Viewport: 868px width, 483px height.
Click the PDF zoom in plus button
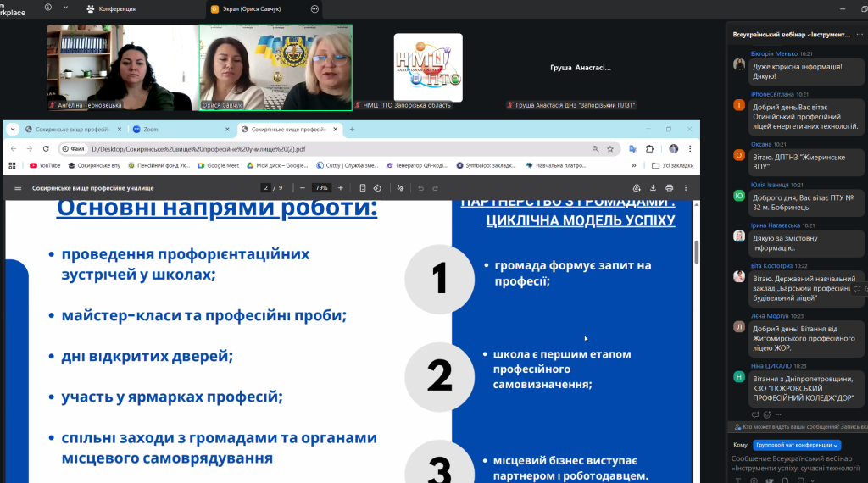pyautogui.click(x=340, y=187)
